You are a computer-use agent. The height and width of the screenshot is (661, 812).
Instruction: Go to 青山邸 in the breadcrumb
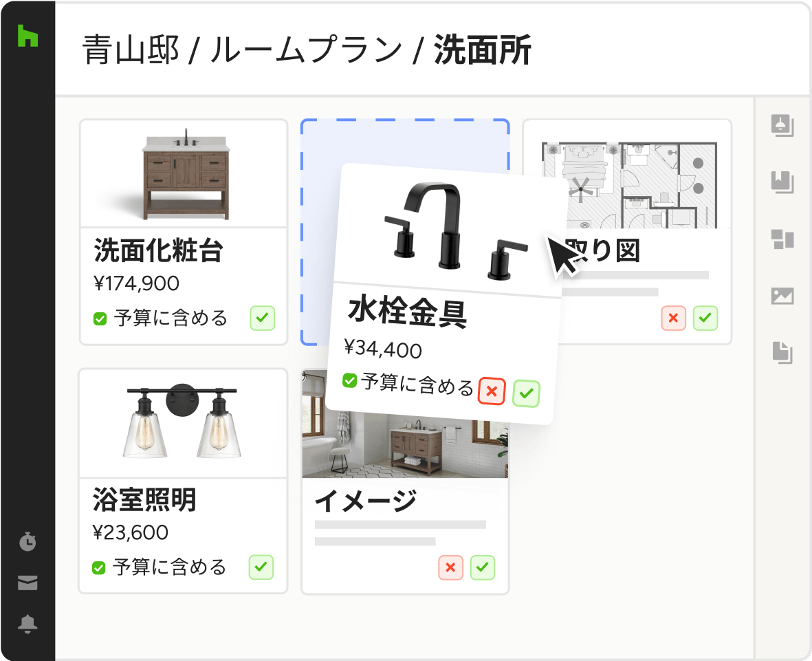[131, 50]
